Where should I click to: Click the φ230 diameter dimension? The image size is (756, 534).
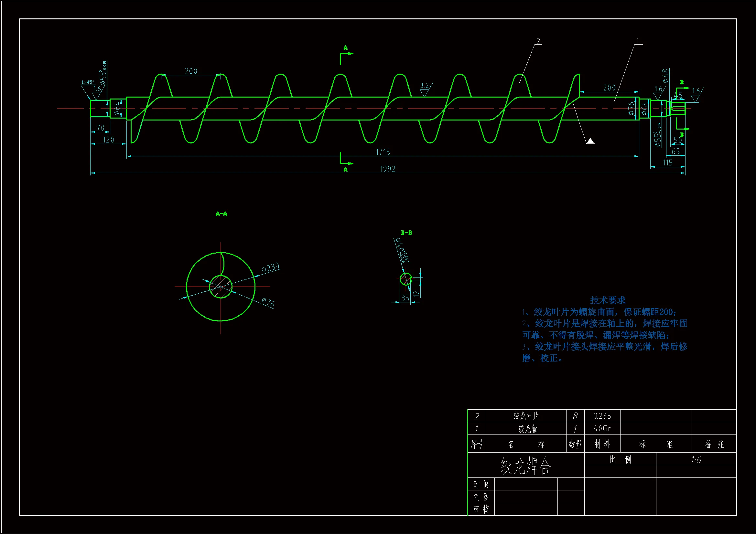tap(270, 267)
